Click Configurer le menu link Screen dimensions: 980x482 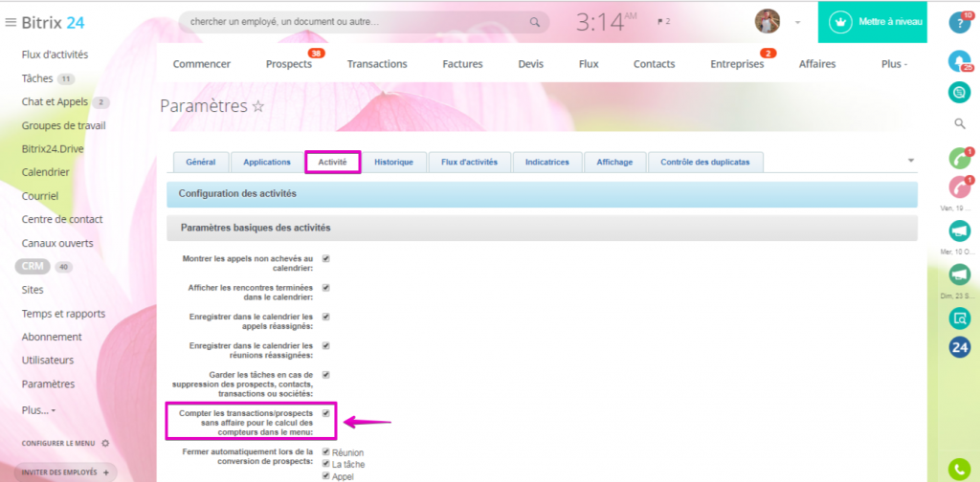click(x=58, y=444)
